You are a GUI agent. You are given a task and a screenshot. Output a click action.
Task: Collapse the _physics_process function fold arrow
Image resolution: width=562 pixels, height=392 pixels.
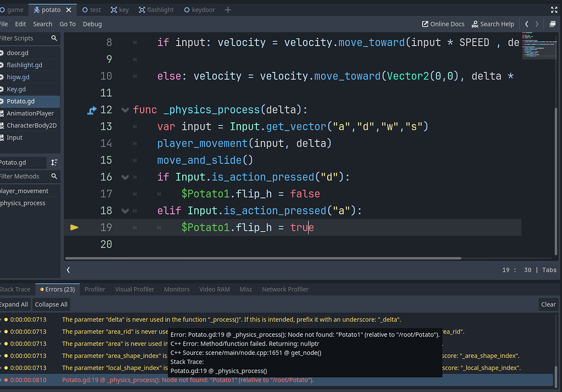(x=125, y=109)
